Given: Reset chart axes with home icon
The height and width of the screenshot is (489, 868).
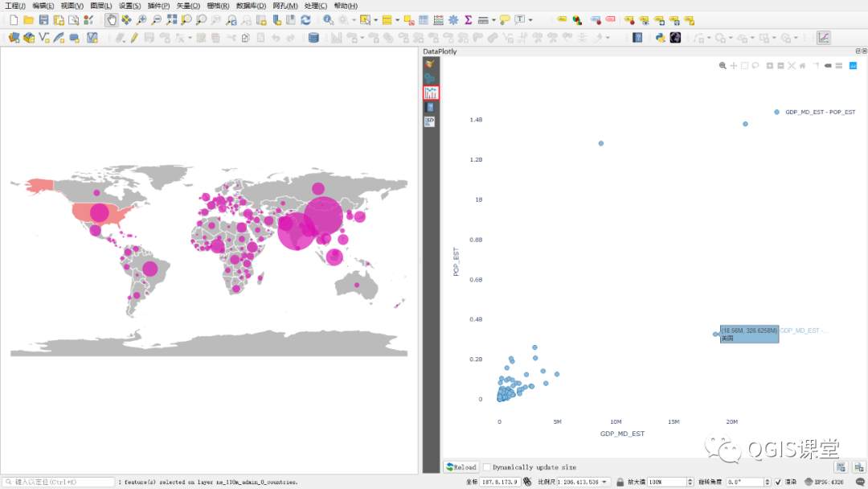Looking at the screenshot, I should (803, 66).
